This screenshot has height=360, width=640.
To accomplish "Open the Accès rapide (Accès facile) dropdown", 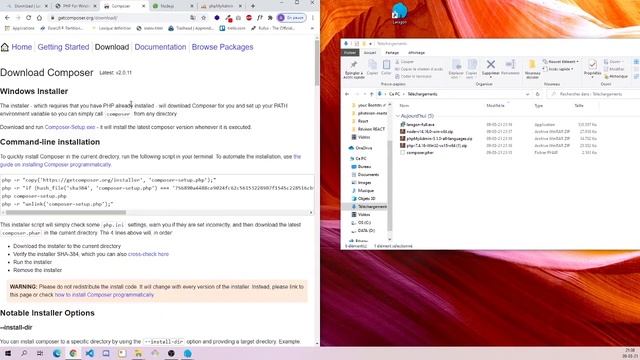I will 558,69.
